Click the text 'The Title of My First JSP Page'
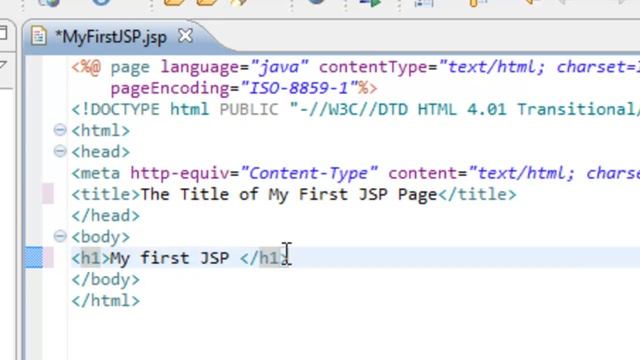The image size is (640, 360). pyautogui.click(x=289, y=194)
